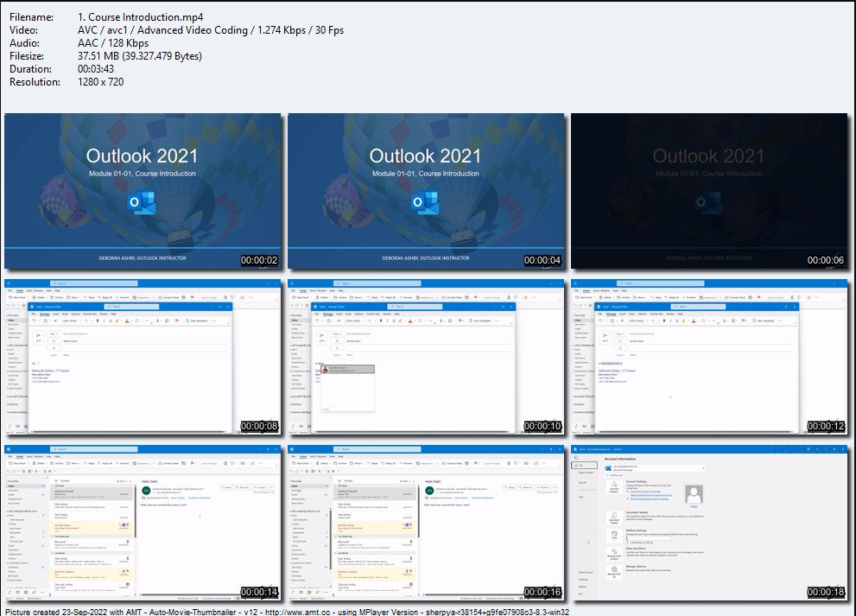Image resolution: width=856 pixels, height=616 pixels.
Task: Select the dark faded frame at 00:00:06
Action: [709, 191]
